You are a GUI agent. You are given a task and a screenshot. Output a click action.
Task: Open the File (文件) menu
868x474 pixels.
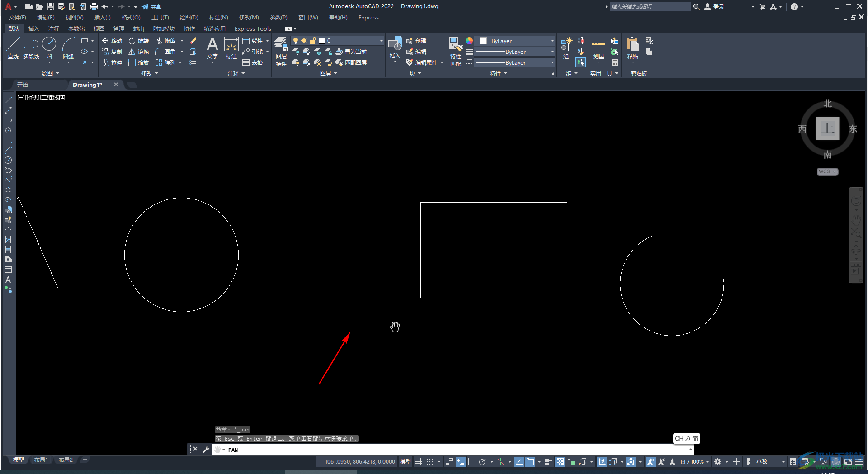tap(18, 18)
